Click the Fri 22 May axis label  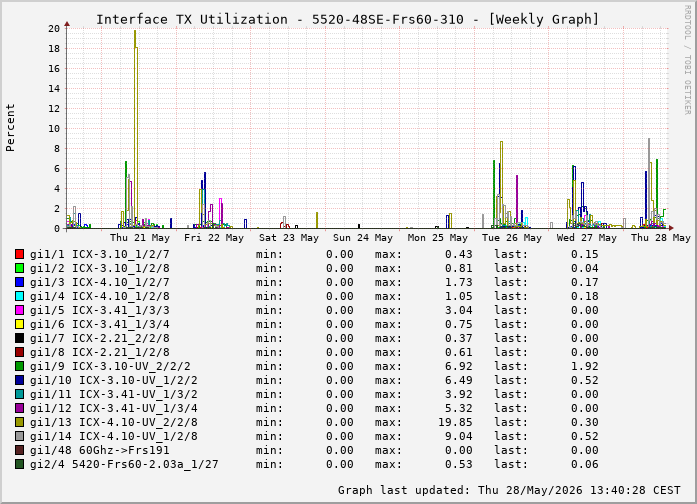coord(214,238)
